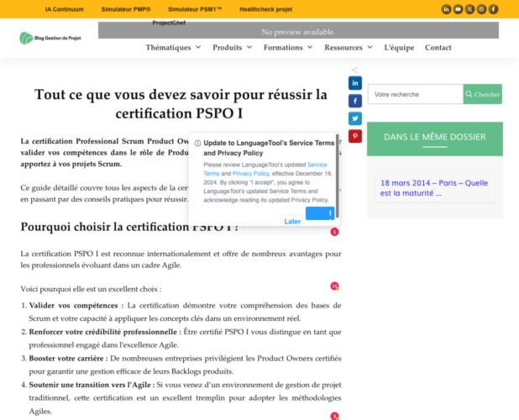Share article on Facebook via side button
Viewport: 519px width, 420px height.
355,101
